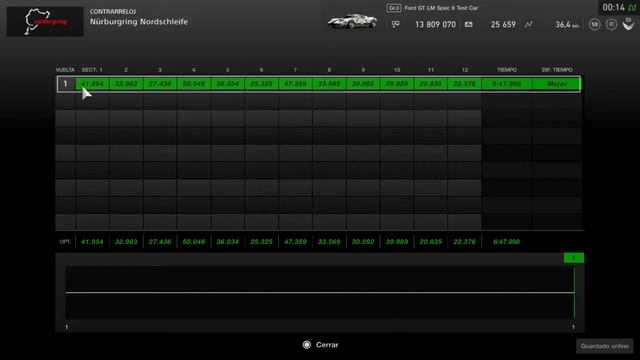Click sector 12 column header
640x360 pixels.
click(x=464, y=70)
